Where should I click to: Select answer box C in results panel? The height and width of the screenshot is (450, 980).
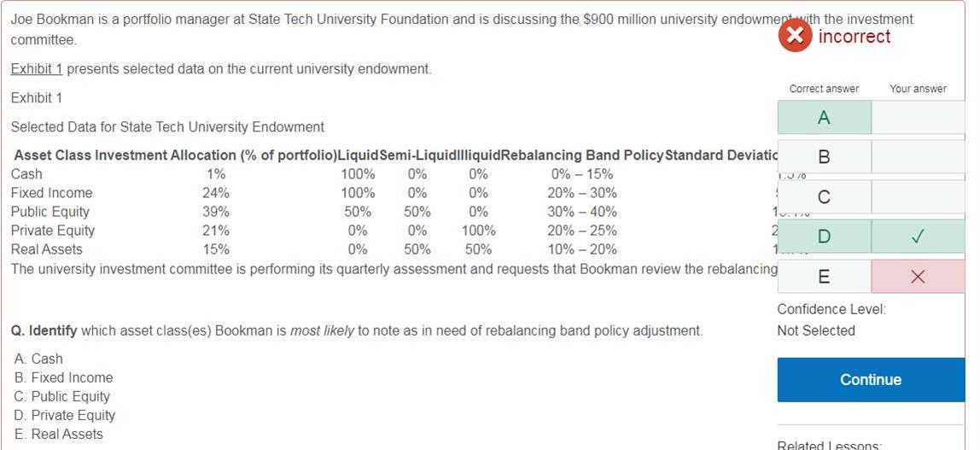point(824,197)
